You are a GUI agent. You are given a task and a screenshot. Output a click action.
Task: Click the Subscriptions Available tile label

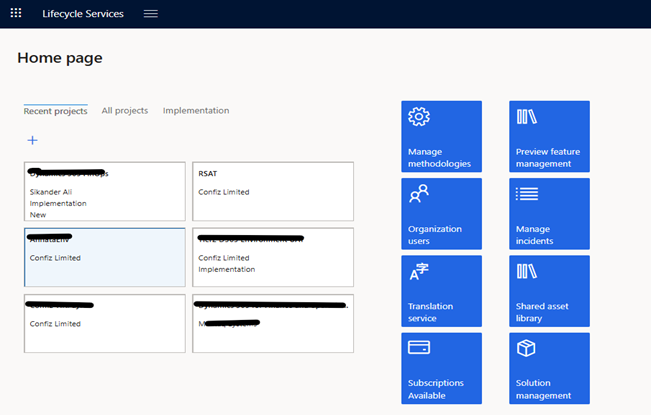tap(436, 389)
